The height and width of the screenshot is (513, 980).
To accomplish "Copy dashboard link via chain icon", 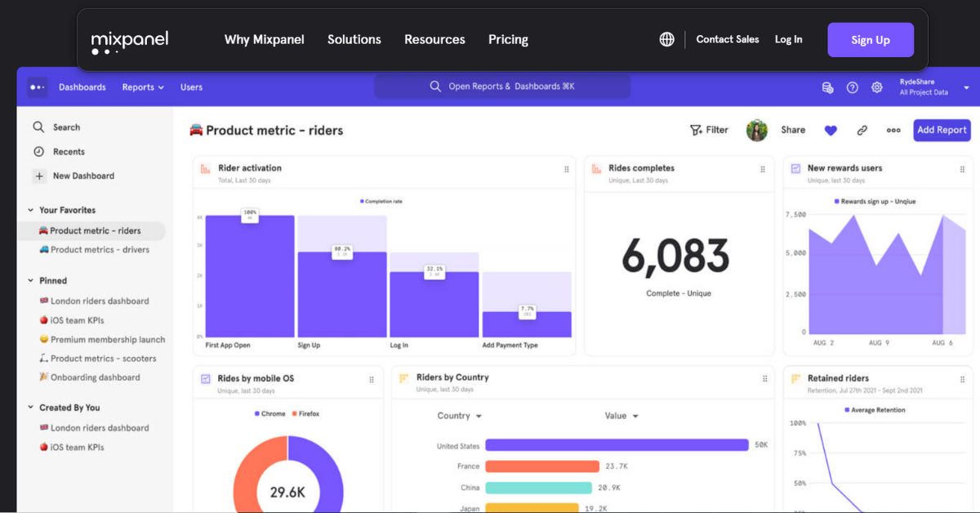I will [x=862, y=130].
